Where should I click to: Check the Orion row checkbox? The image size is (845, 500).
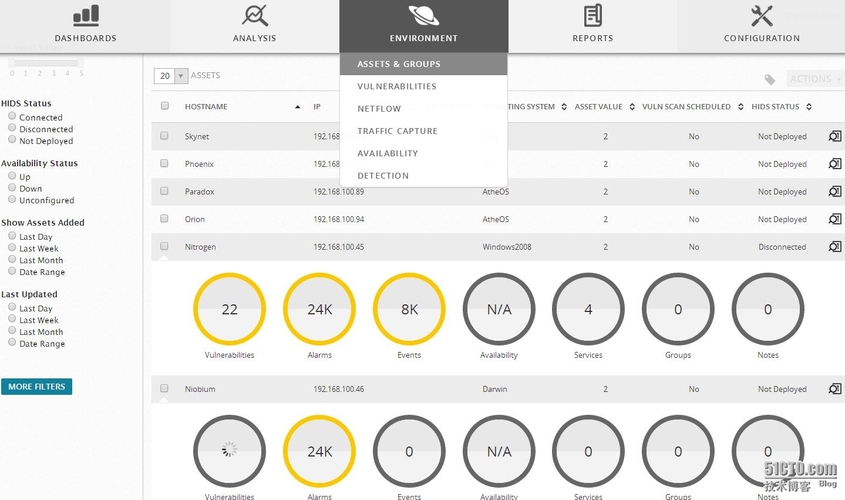[x=164, y=218]
